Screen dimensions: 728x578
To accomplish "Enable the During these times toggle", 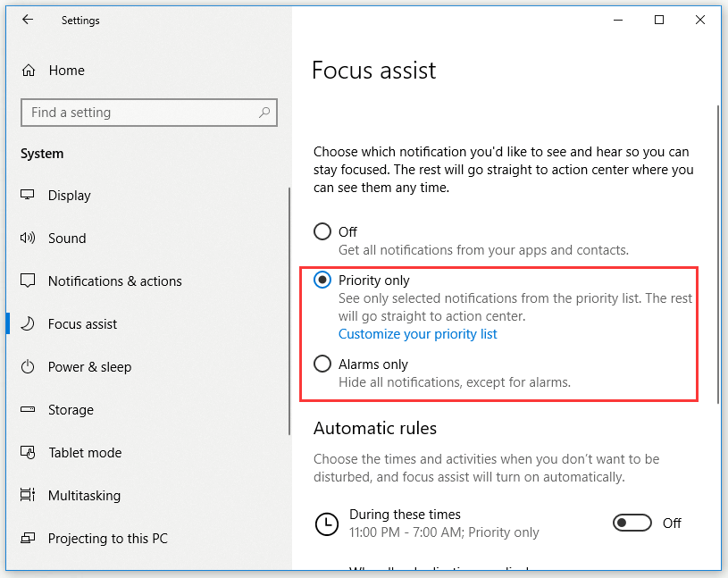I will point(632,523).
